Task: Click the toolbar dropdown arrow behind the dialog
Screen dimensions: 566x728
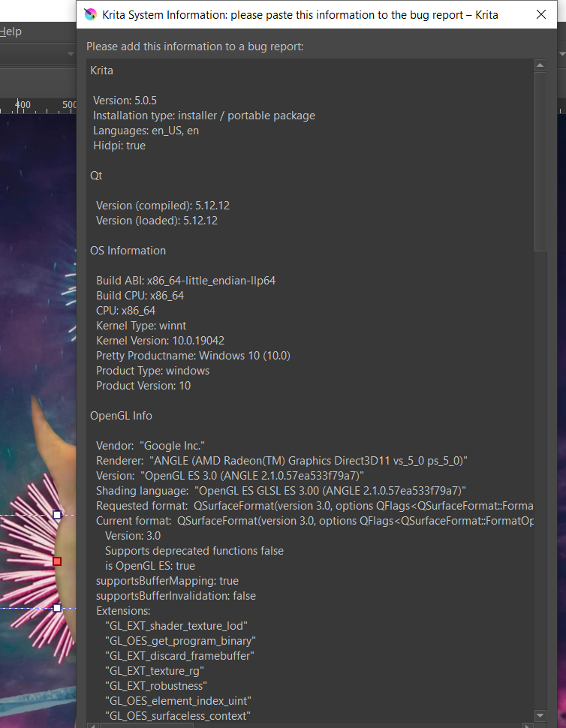Action: [71, 54]
